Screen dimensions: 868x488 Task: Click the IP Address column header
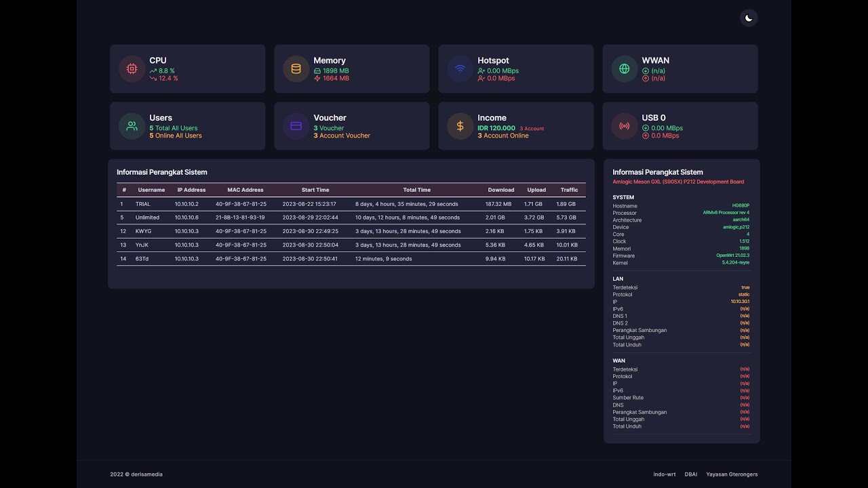(x=191, y=190)
